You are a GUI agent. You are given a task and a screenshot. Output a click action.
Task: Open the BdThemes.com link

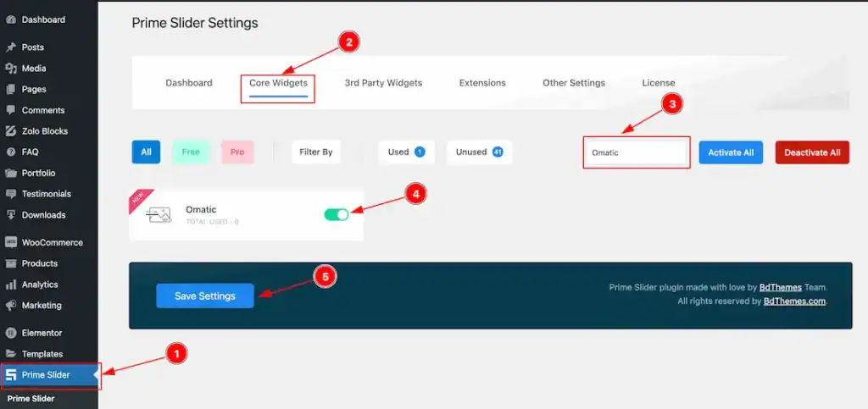pos(795,301)
